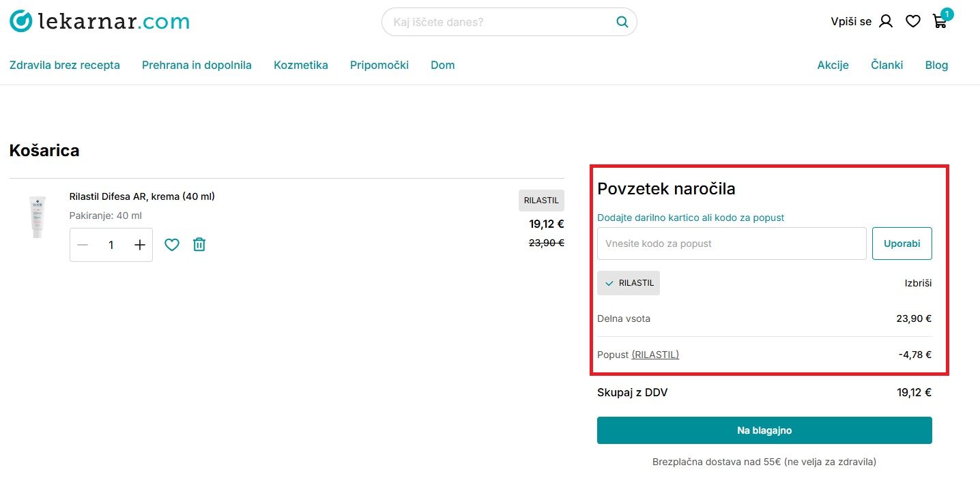The height and width of the screenshot is (489, 980).
Task: Open the Rilastil Difesa AR product thumbnail
Action: point(37,217)
